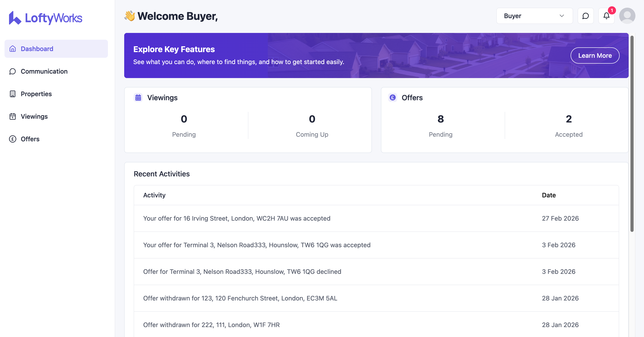
Task: Click the Viewings card calendar icon
Action: coord(138,97)
